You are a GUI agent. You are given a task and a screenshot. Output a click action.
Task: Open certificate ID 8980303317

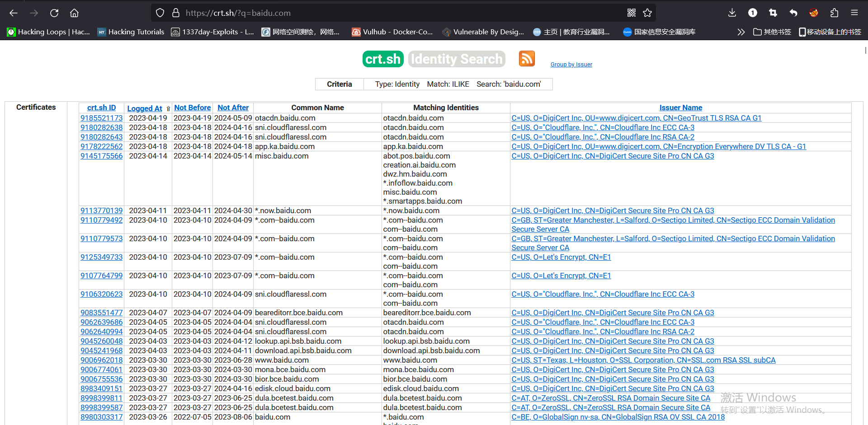(102, 417)
